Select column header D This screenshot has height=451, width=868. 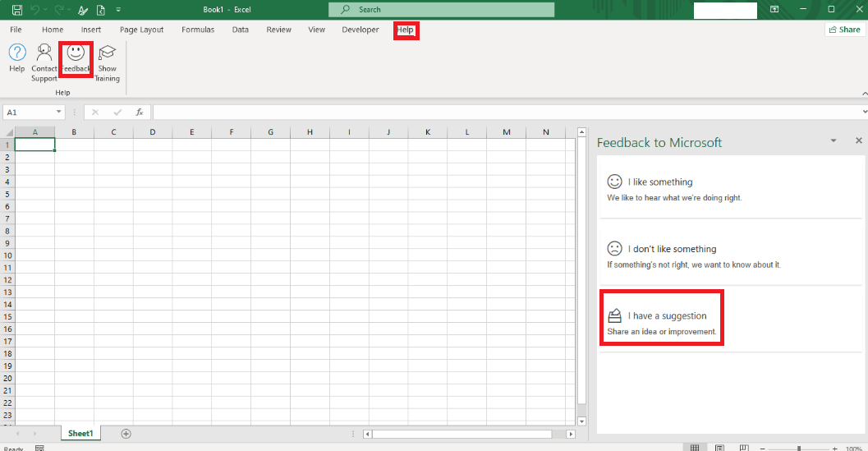point(152,132)
